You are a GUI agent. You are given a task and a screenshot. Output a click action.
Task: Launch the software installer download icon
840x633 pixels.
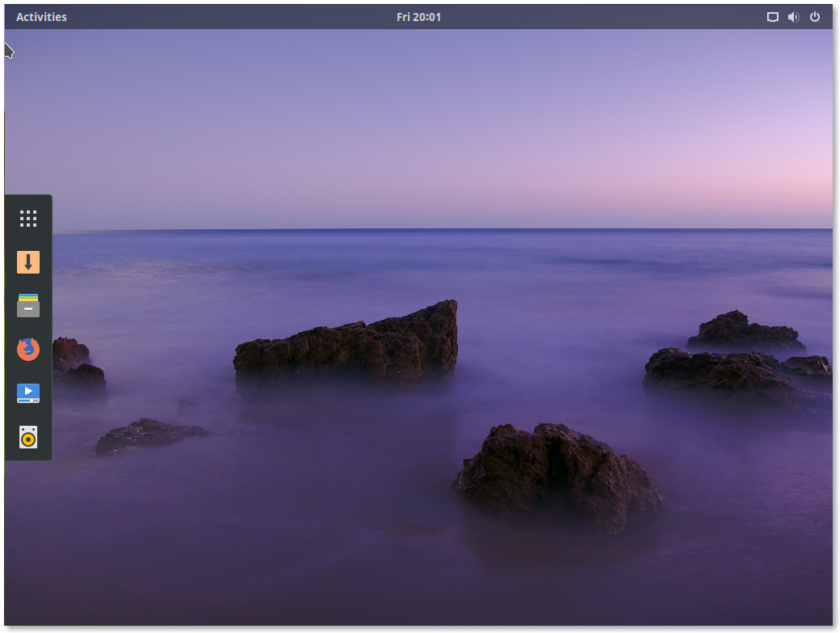coord(28,262)
